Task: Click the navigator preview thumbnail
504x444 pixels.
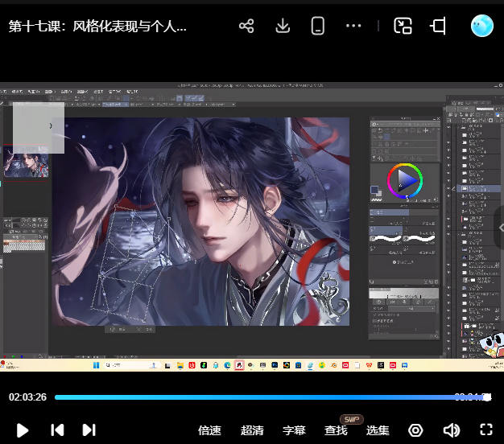Action: [26, 165]
